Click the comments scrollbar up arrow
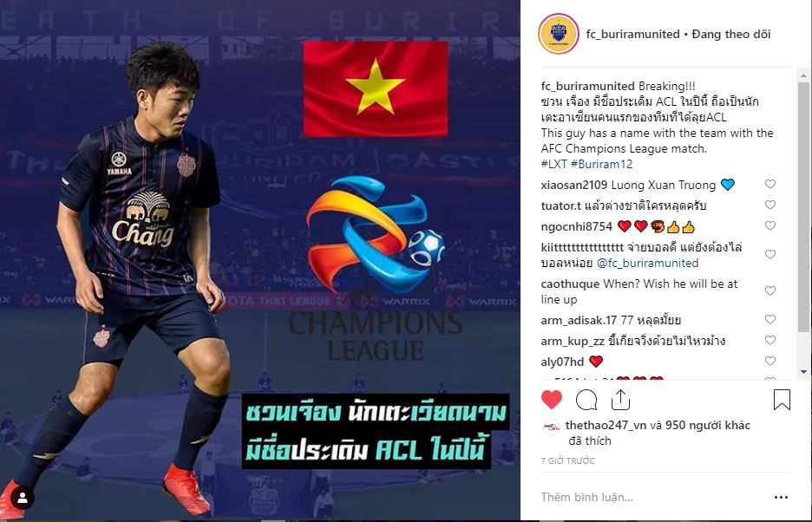The height and width of the screenshot is (522, 812). (x=803, y=76)
